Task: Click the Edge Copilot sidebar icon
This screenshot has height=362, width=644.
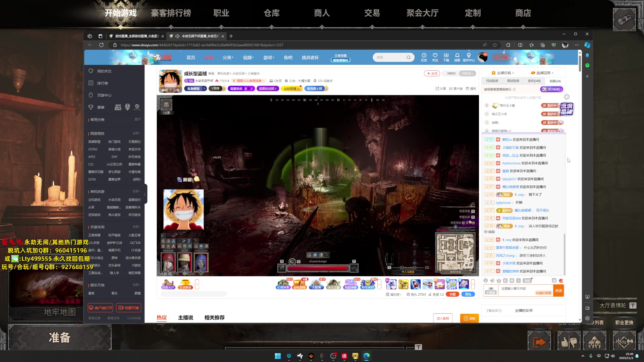Action: tap(587, 45)
